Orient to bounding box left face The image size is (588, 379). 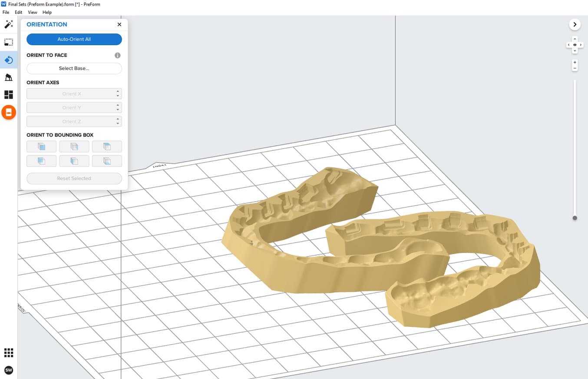click(74, 161)
